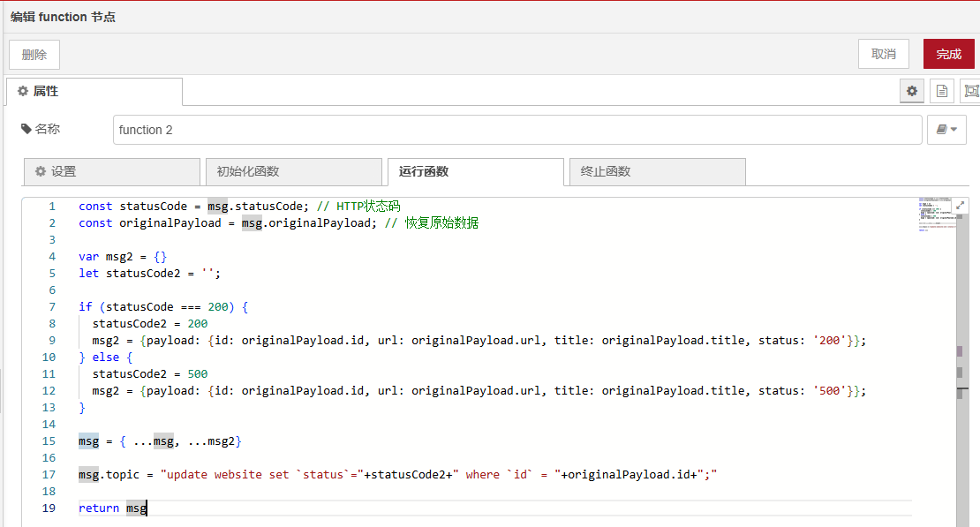Select the 属性 properties tab

94,92
